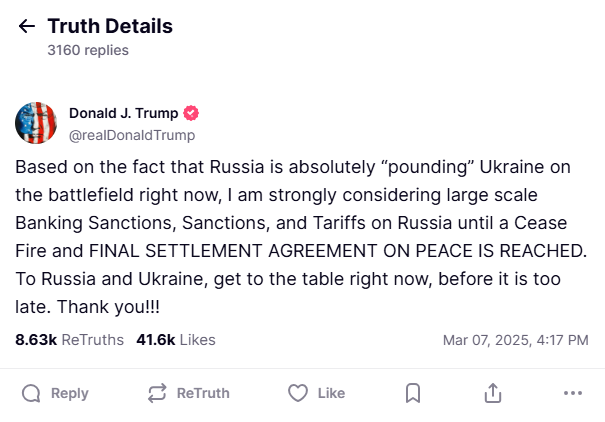
Task: View the 8.63k ReTruths list
Action: click(x=70, y=340)
